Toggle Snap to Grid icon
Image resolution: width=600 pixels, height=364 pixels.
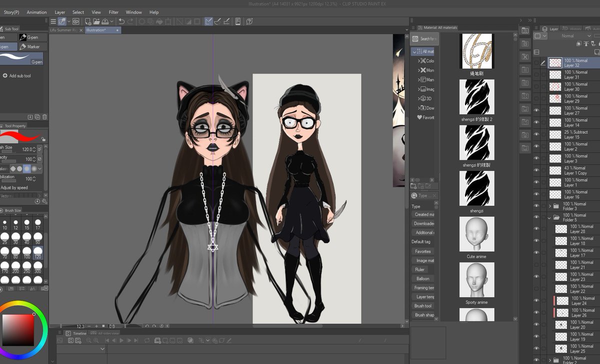tap(226, 21)
